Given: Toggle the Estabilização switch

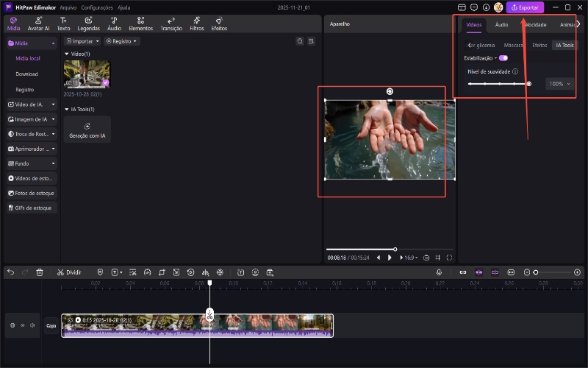Looking at the screenshot, I should pos(503,57).
